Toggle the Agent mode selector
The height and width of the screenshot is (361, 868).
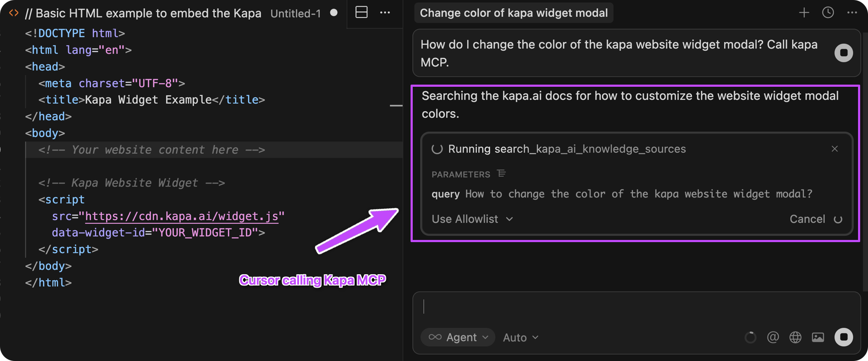(x=457, y=337)
